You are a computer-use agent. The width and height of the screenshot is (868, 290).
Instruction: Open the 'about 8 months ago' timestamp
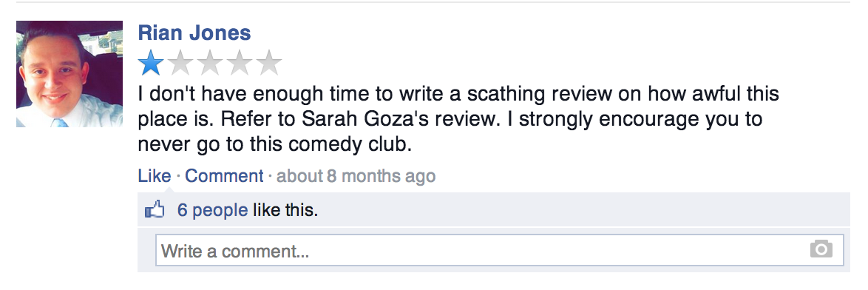356,176
